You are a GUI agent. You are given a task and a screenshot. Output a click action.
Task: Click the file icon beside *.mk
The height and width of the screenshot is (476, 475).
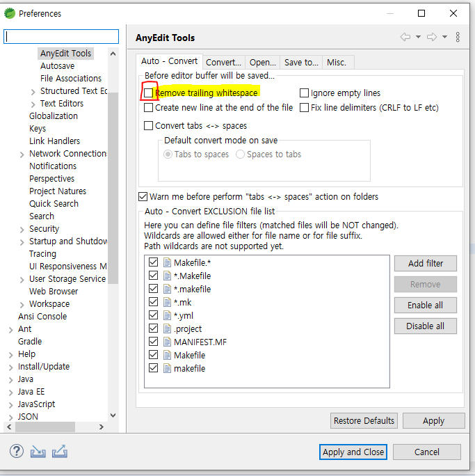(167, 302)
